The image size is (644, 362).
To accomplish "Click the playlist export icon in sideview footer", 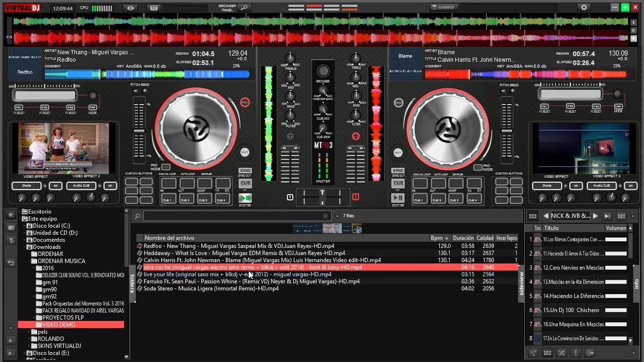I will [x=590, y=353].
